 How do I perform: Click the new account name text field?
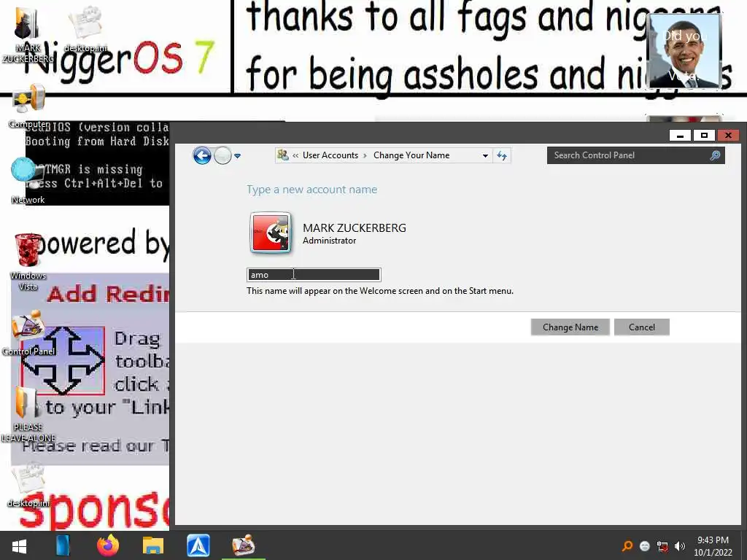pos(314,275)
